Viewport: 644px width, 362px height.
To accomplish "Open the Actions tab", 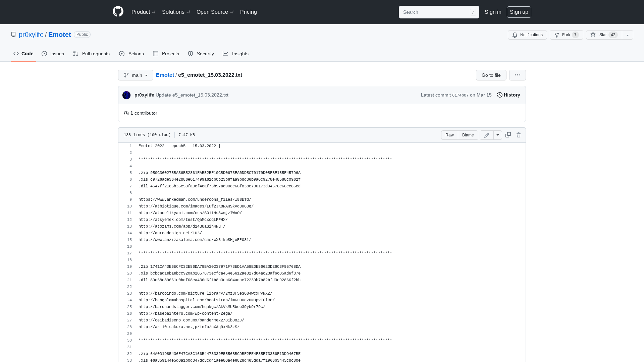I will click(131, 54).
